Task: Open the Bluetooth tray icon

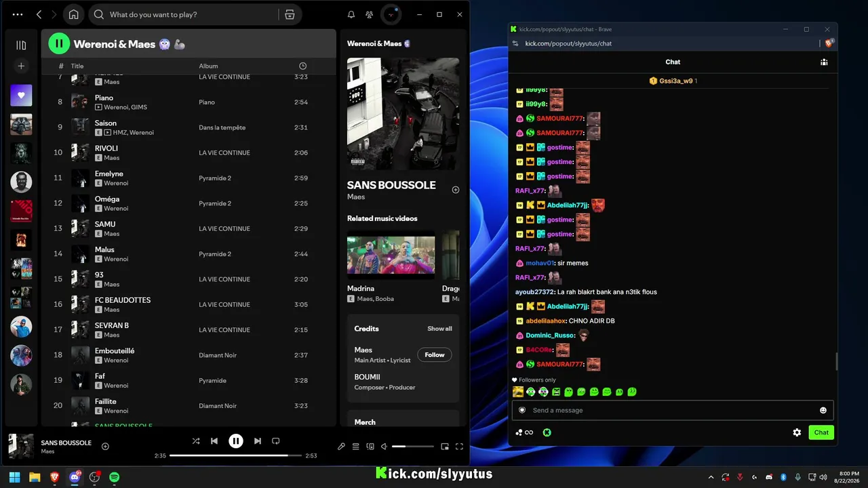Action: point(783,477)
